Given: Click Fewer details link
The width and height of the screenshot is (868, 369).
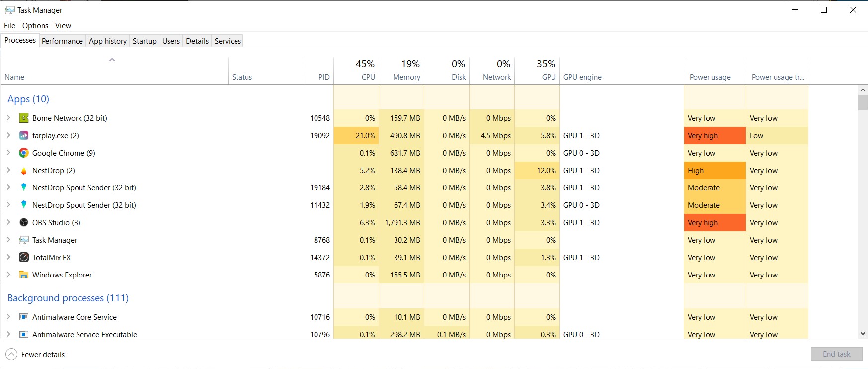Looking at the screenshot, I should click(43, 355).
